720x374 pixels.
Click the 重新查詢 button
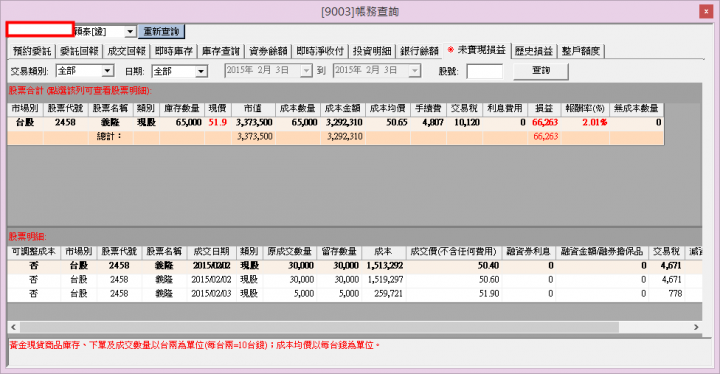click(161, 31)
